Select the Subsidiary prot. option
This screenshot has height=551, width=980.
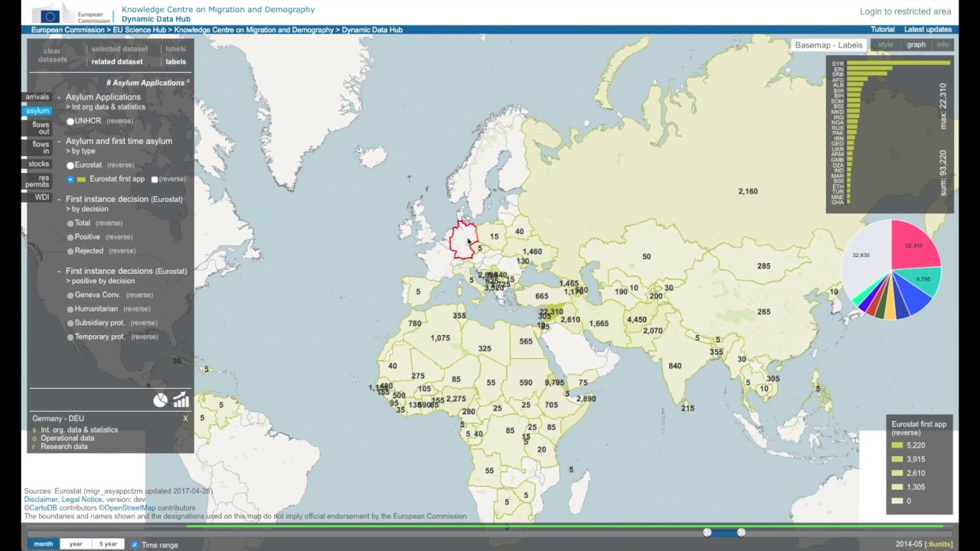[x=70, y=323]
